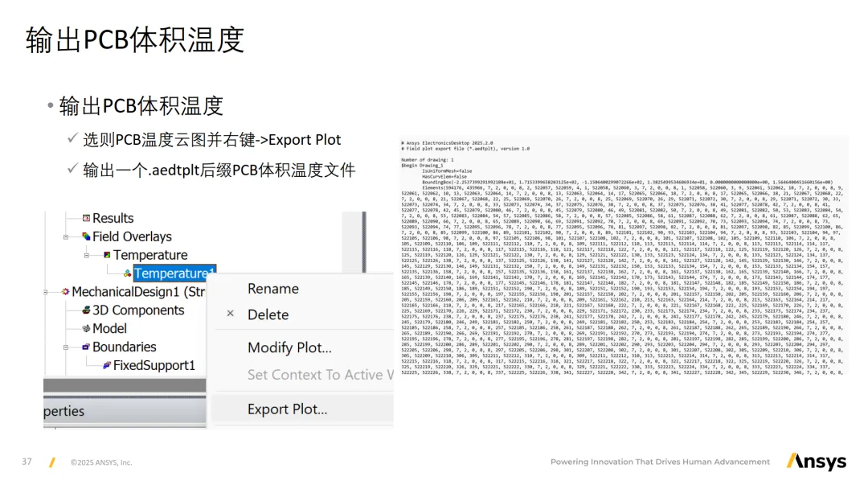Click the Ansys logo
The width and height of the screenshot is (868, 489).
817,462
